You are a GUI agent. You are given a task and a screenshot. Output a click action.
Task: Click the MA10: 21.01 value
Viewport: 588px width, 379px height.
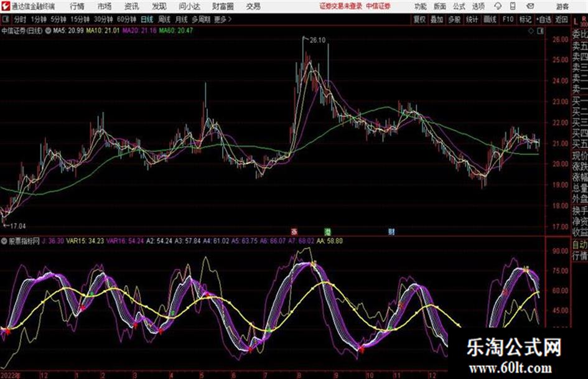pyautogui.click(x=103, y=30)
